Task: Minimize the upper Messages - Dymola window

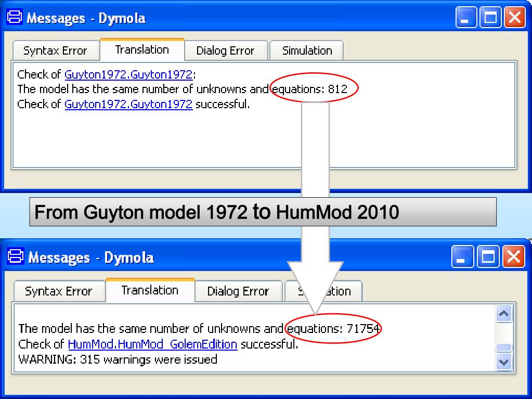Action: coord(466,17)
